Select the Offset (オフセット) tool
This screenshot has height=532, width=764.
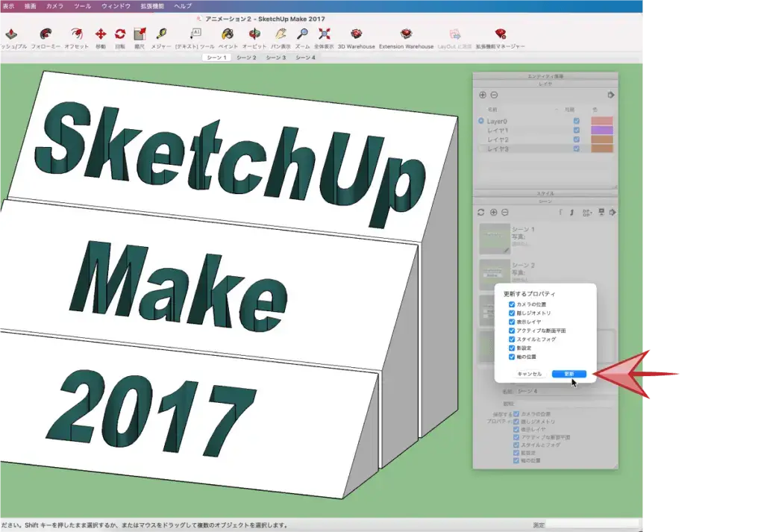point(76,34)
